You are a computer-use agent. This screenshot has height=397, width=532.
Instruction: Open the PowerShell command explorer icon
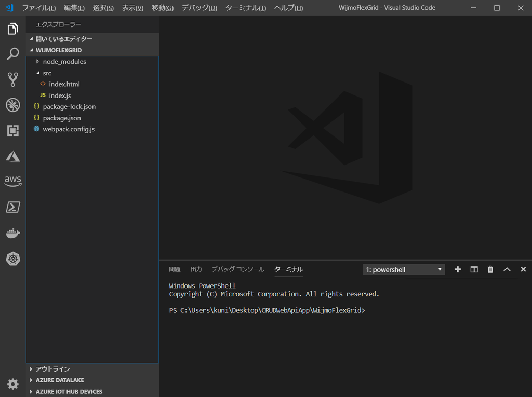pos(13,207)
